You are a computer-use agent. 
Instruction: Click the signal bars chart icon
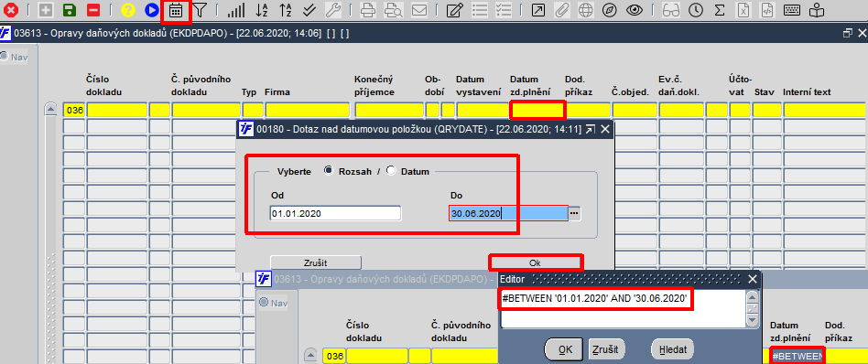point(236,10)
